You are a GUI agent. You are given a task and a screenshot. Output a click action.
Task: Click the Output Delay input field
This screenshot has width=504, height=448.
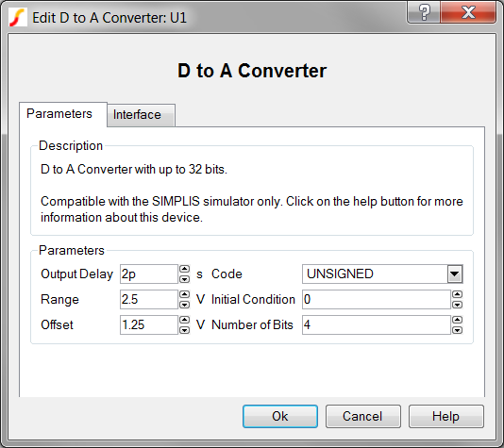point(149,274)
